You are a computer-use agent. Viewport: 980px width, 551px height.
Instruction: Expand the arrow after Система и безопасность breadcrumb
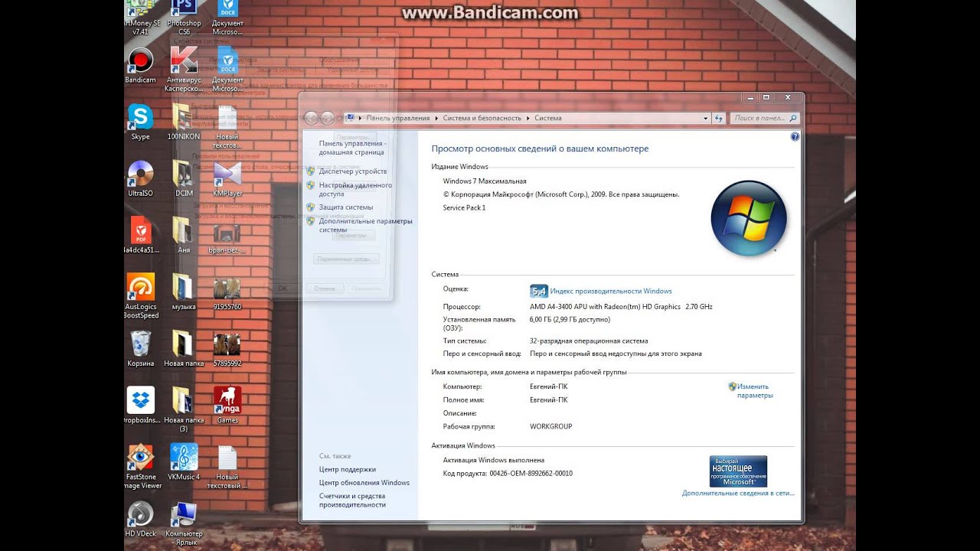point(528,119)
